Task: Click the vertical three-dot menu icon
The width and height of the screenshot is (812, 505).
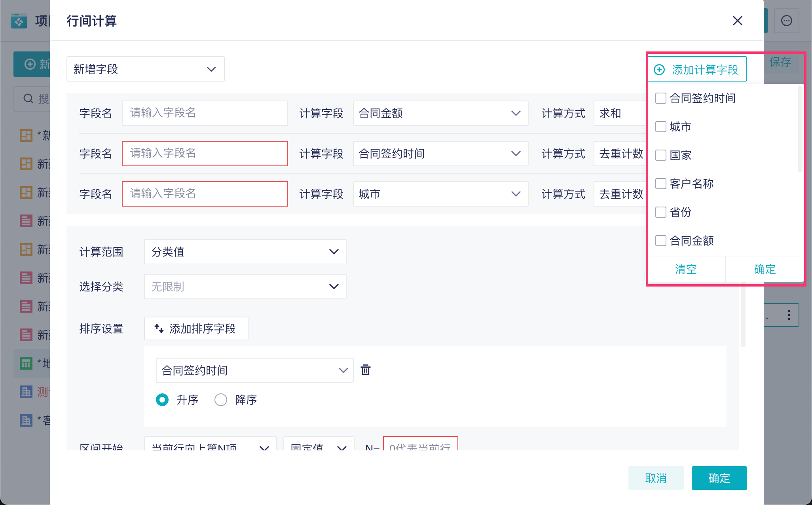Action: (789, 315)
